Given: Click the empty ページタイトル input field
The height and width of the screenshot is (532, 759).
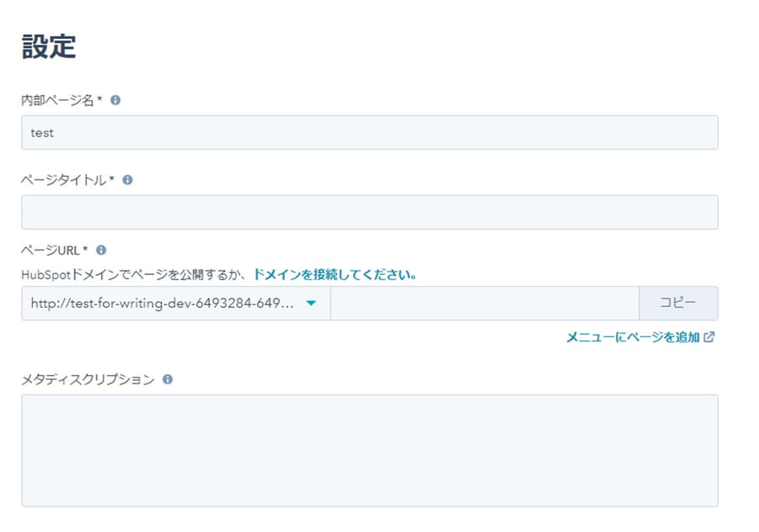Looking at the screenshot, I should tap(369, 212).
